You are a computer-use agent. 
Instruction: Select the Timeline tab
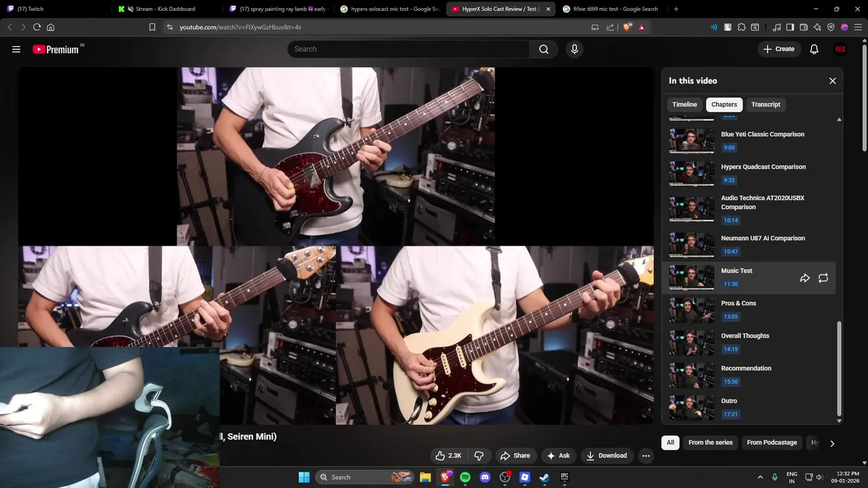[684, 104]
